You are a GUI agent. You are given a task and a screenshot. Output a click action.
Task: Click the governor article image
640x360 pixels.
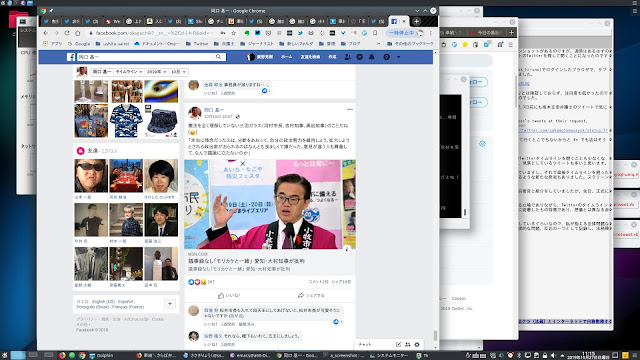(270, 204)
